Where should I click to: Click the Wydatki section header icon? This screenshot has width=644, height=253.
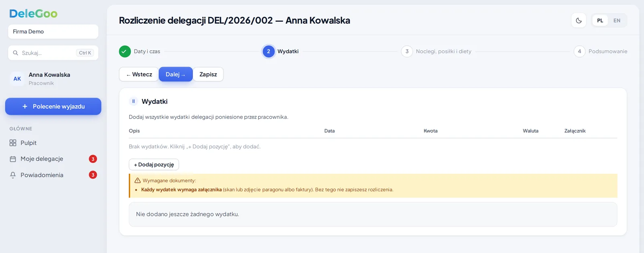(133, 101)
